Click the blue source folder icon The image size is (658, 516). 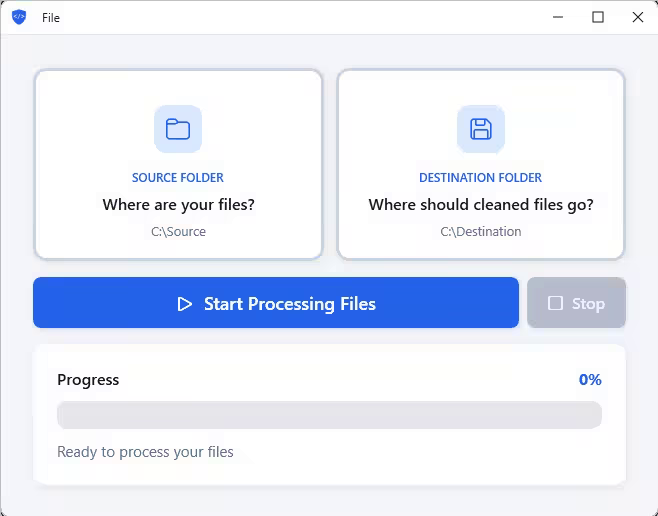(x=178, y=129)
